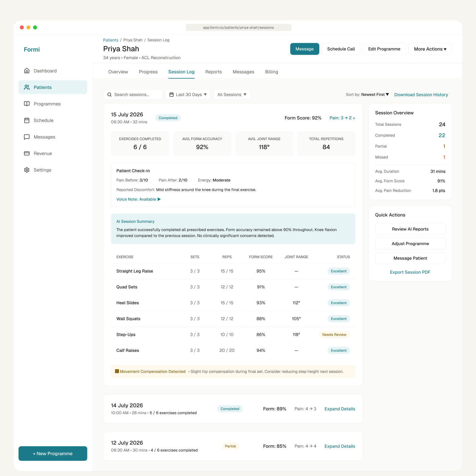Click the Programmes book icon
The image size is (476, 476).
coord(27,104)
